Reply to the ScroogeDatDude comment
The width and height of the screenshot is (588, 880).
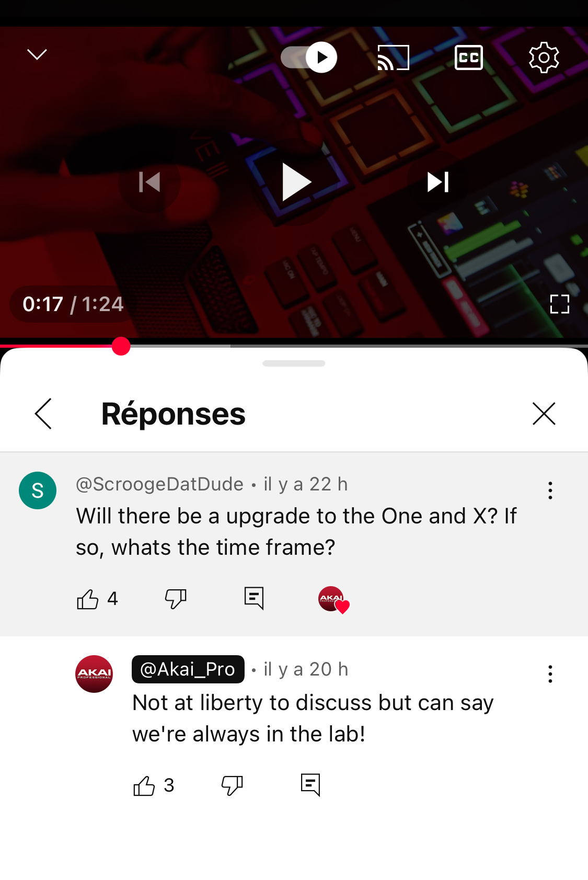254,598
